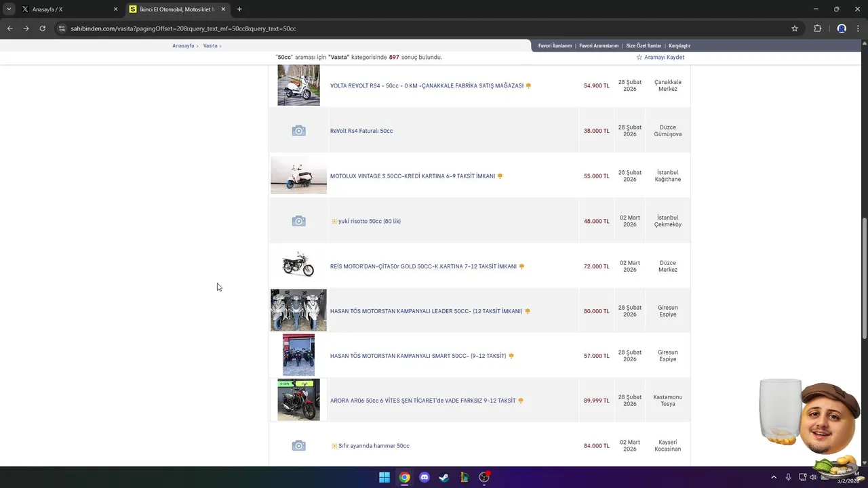Open Chrome from the taskbar
This screenshot has width=868, height=488.
point(404,477)
